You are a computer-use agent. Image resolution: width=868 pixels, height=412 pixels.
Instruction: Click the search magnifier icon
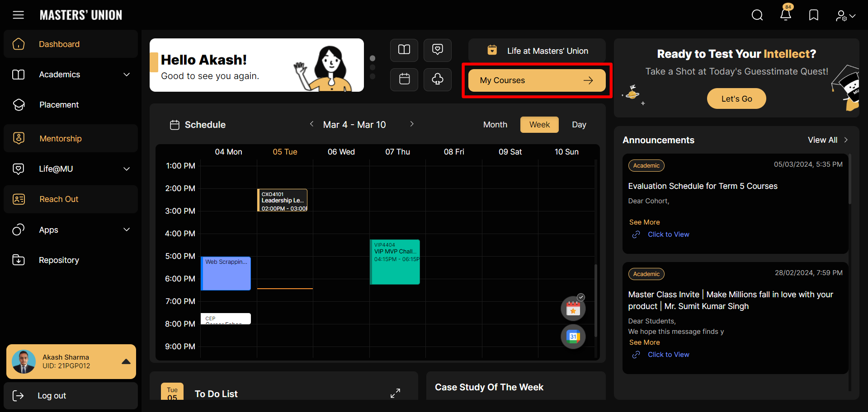click(x=757, y=15)
